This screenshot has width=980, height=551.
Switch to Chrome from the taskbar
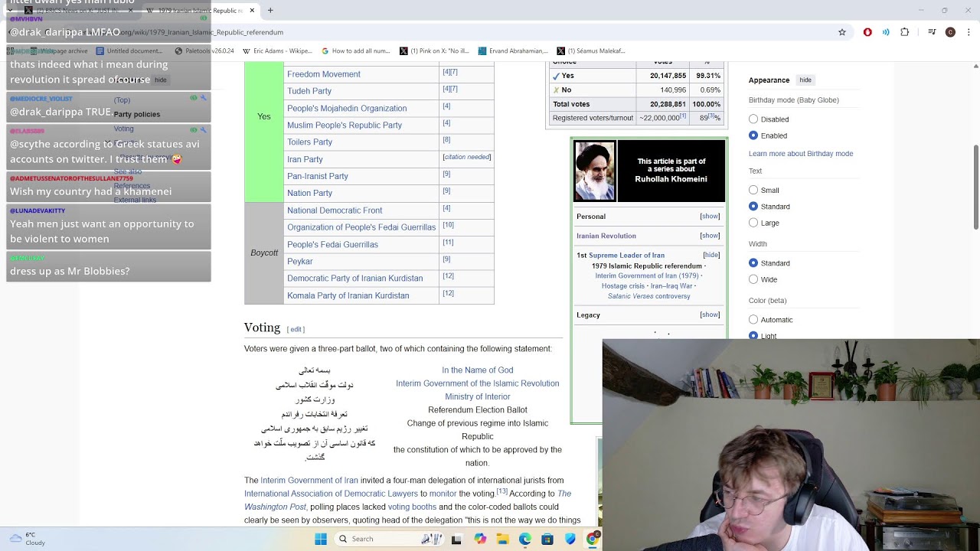click(x=593, y=539)
